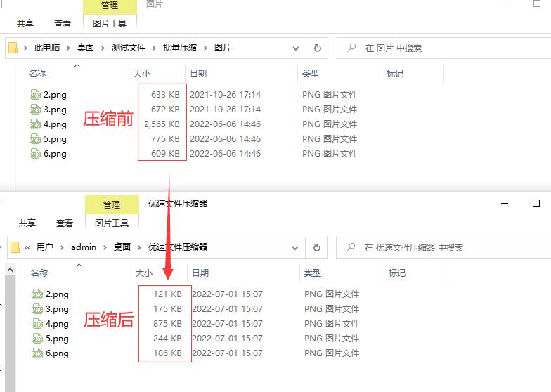Select the 121 KB size cell
Image resolution: width=551 pixels, height=392 pixels.
coord(167,294)
